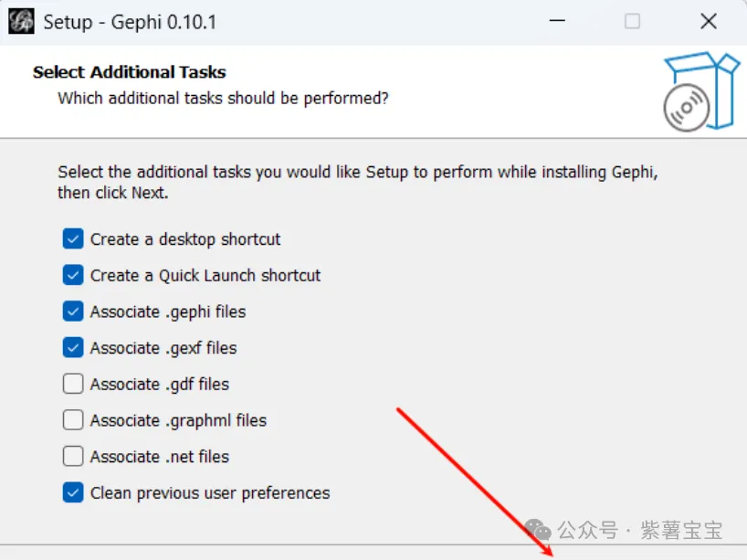
Task: Click the Create a Quick Launch shortcut label
Action: pos(205,275)
